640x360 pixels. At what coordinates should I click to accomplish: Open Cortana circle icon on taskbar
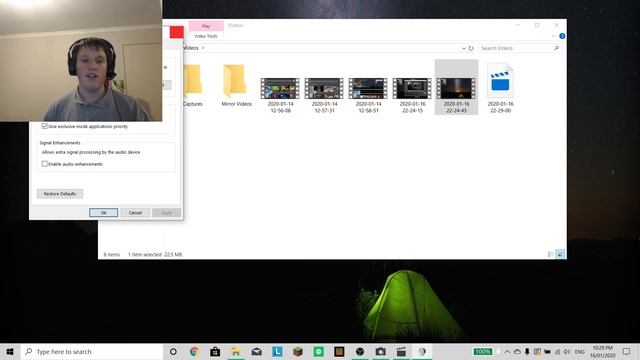(173, 351)
